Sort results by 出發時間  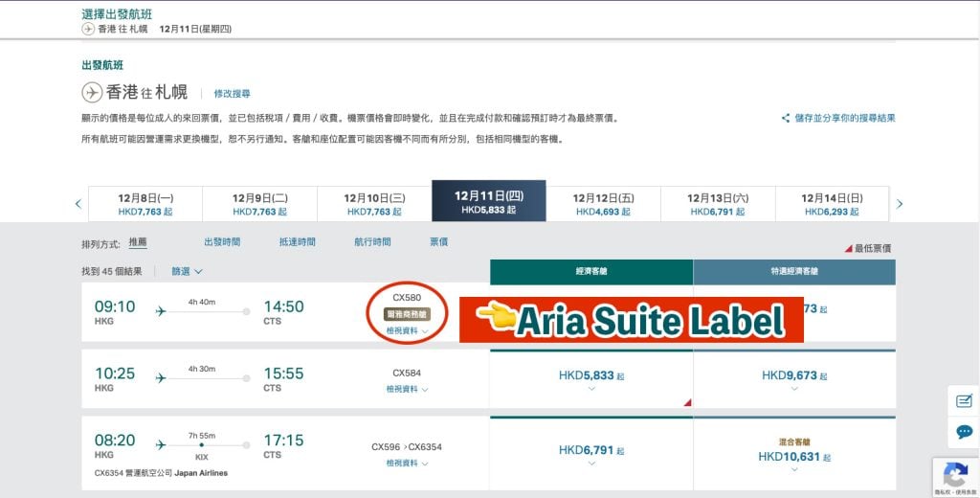[x=222, y=242]
